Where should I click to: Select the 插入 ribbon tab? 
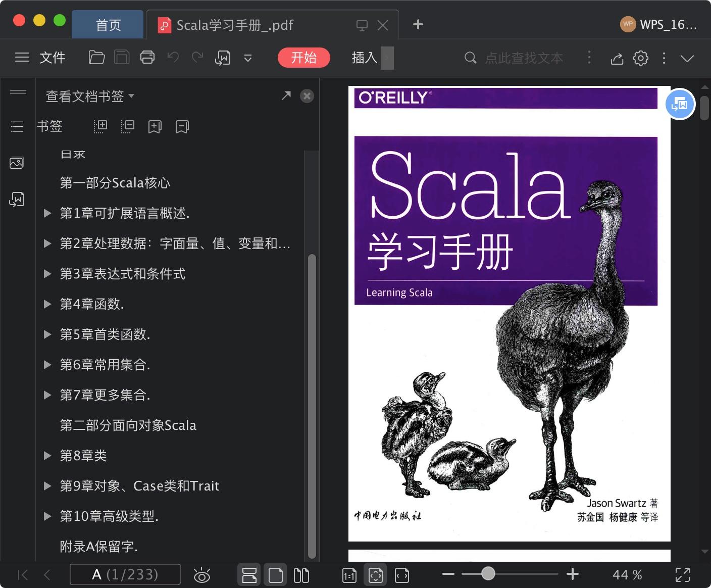(365, 58)
